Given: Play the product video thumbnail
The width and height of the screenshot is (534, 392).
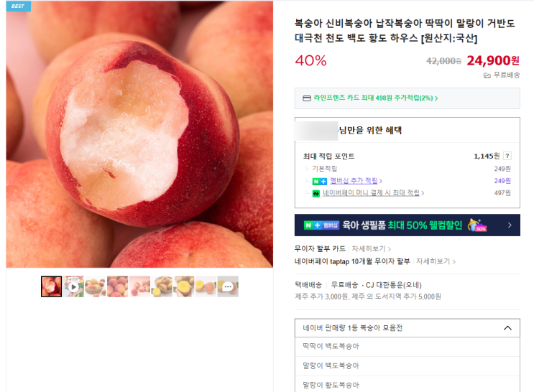Looking at the screenshot, I should coord(73,286).
